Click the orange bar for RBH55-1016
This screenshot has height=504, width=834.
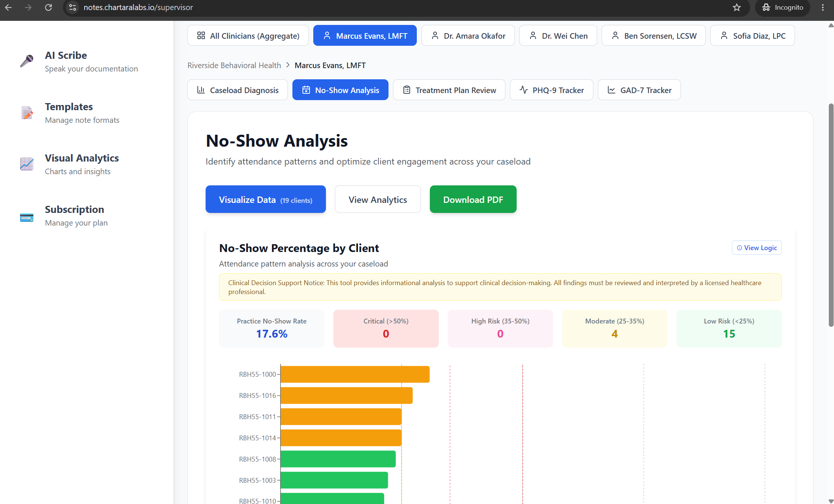pyautogui.click(x=346, y=395)
